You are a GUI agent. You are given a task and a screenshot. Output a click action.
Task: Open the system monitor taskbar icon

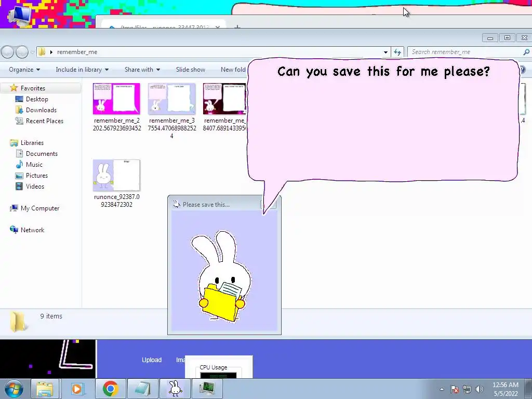[x=207, y=389]
